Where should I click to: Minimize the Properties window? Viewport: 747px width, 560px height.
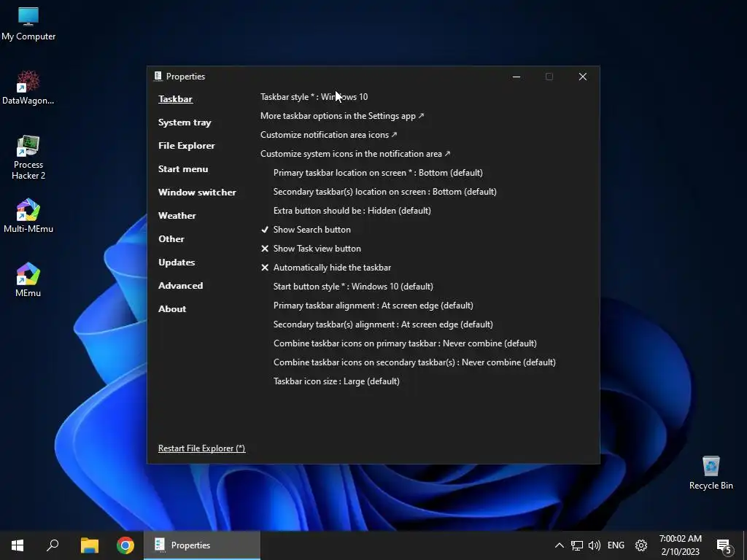pyautogui.click(x=516, y=77)
